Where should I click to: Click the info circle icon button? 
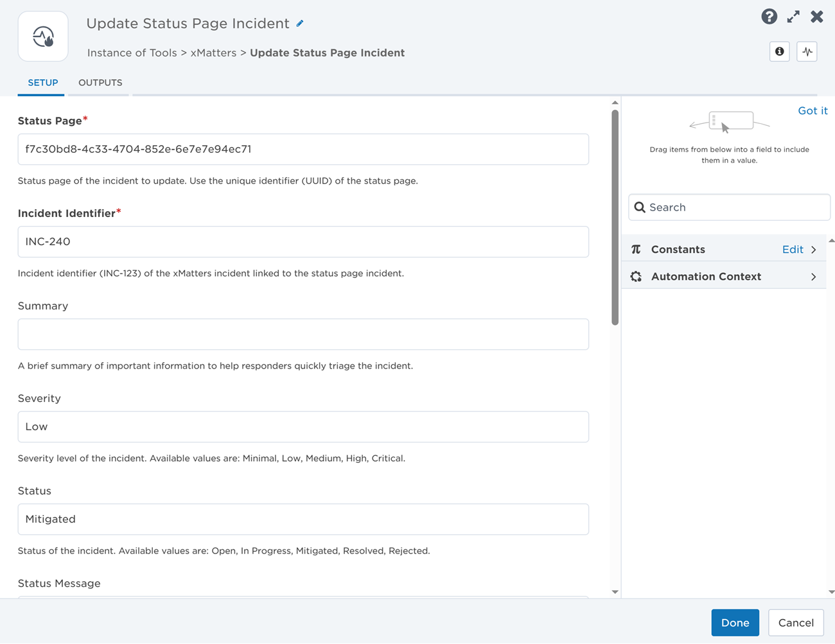pyautogui.click(x=779, y=51)
